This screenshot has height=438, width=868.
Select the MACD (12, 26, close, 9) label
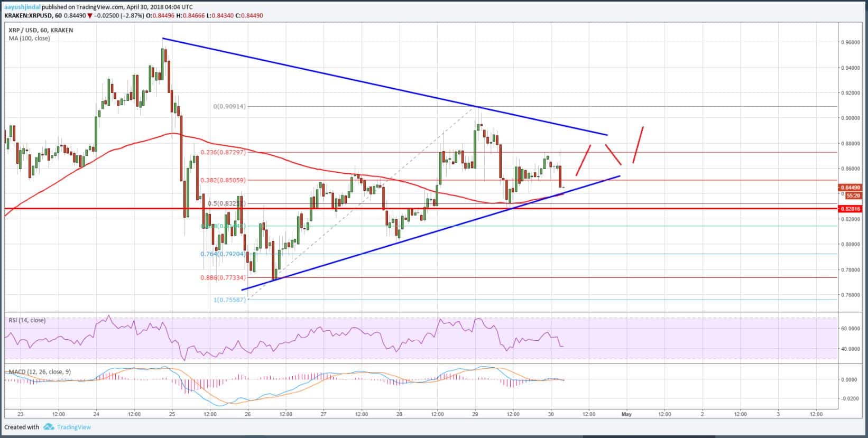tap(39, 372)
